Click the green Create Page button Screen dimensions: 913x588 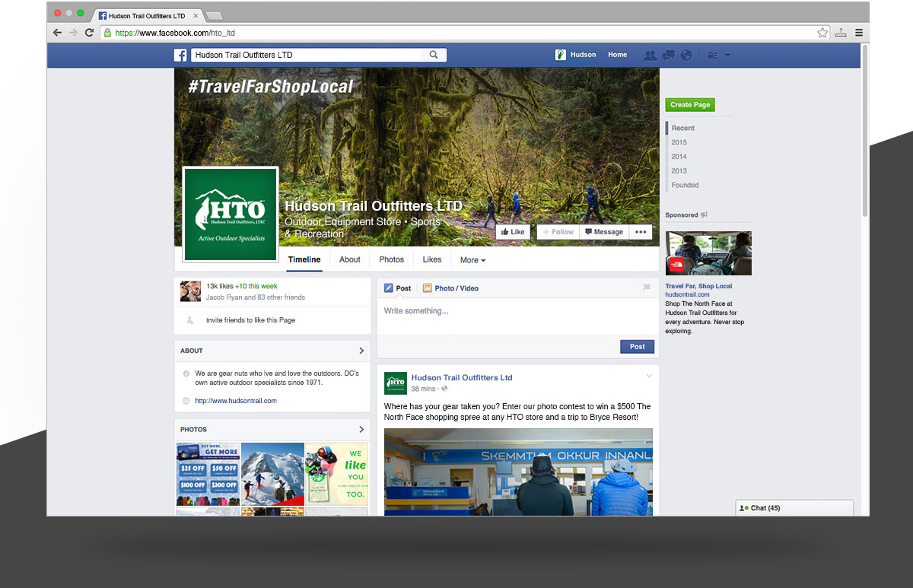[690, 105]
